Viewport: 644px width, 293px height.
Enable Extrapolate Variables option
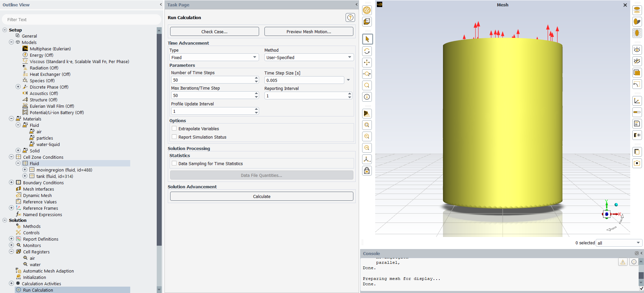[x=174, y=129]
